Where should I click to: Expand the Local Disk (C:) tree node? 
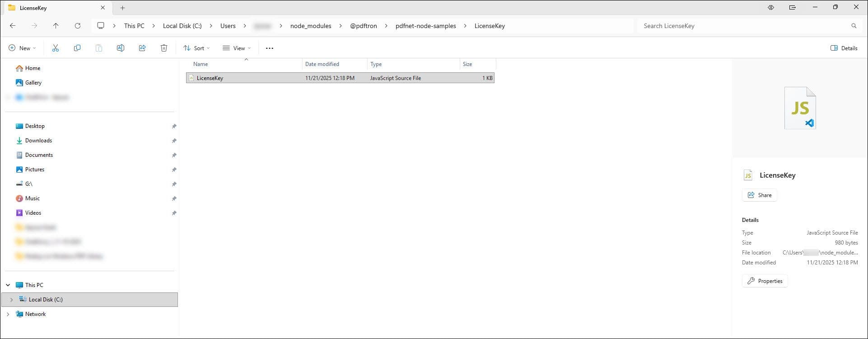pos(11,300)
